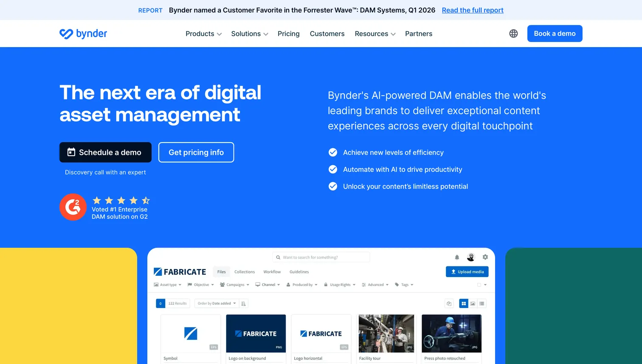Open the Logo horizontal thumbnail
Viewport: 642px width, 364px height.
pyautogui.click(x=321, y=333)
